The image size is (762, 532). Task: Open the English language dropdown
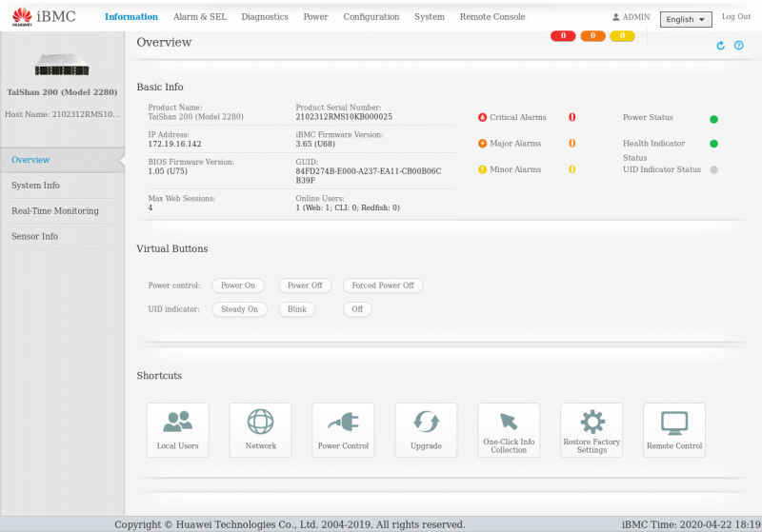686,19
